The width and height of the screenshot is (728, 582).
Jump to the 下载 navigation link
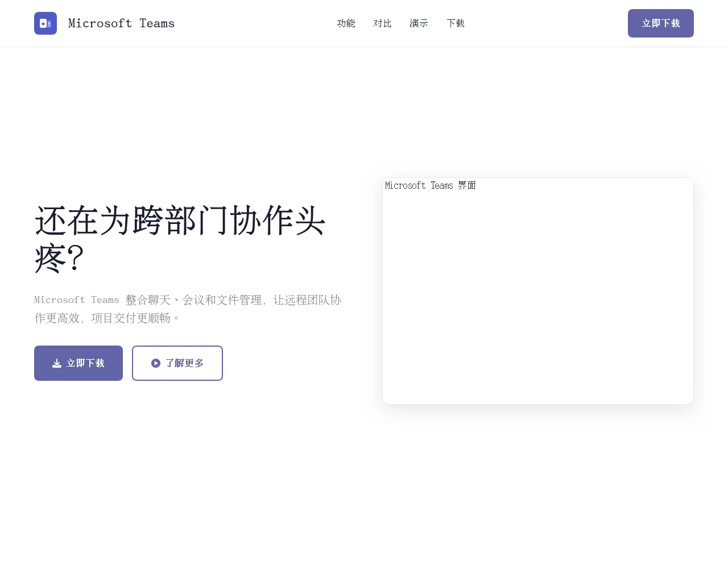click(456, 23)
